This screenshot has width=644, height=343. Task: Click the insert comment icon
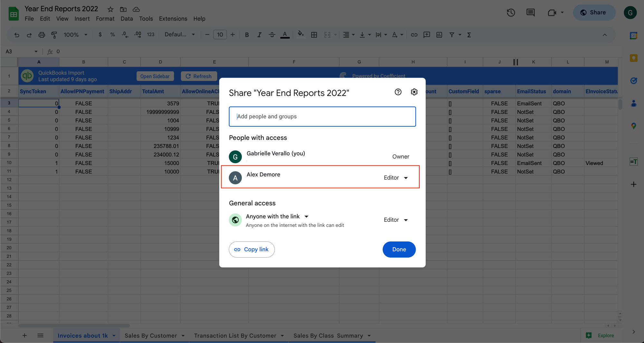coord(427,35)
